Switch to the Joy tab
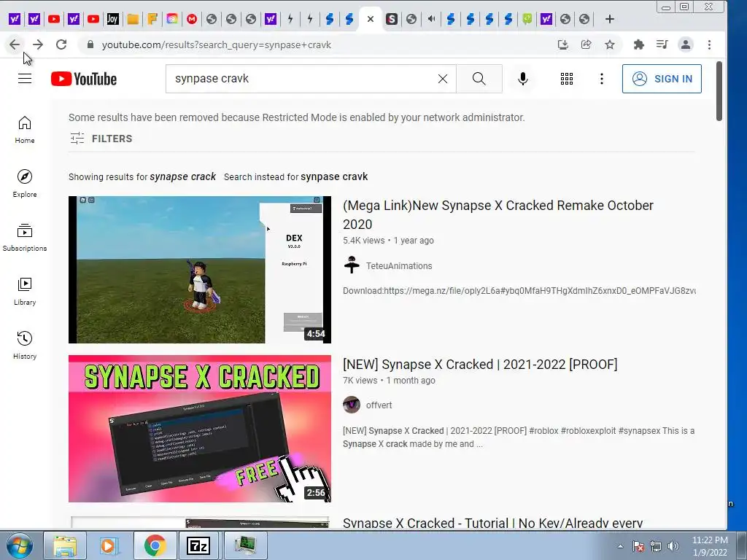Screen dimensions: 747x560 112,19
